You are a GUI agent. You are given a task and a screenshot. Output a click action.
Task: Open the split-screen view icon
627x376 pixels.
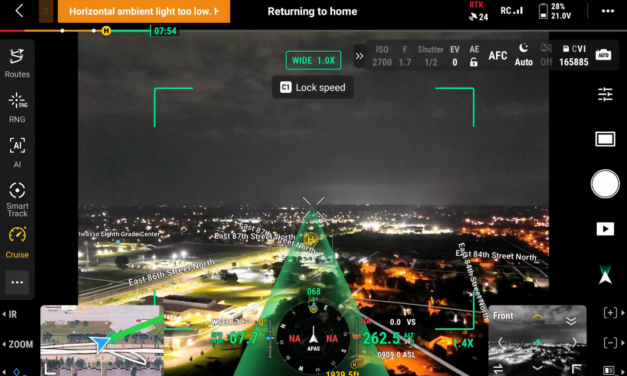pyautogui.click(x=609, y=370)
